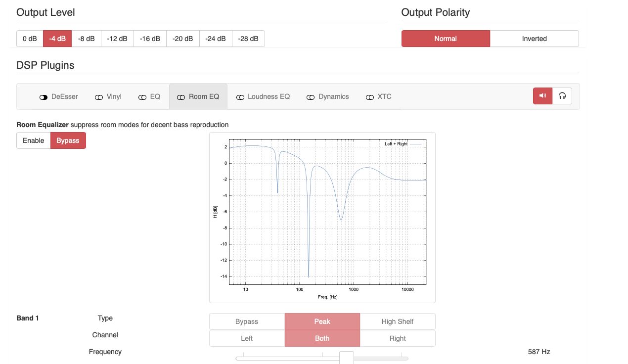Set Band 1 type to High Shelf

398,321
